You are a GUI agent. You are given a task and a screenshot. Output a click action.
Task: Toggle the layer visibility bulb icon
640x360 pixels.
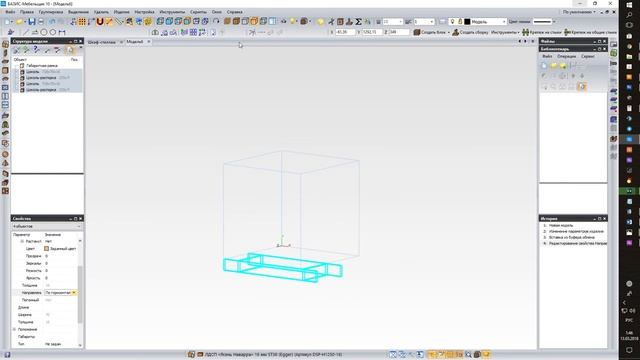(452, 22)
